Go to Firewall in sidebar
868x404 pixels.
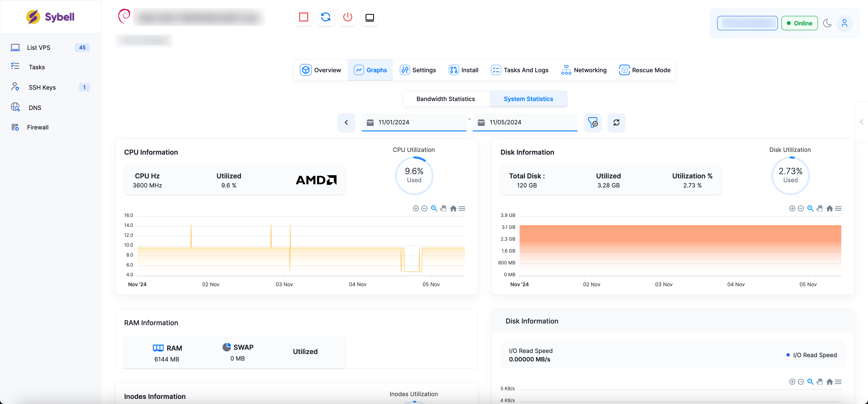tap(38, 127)
